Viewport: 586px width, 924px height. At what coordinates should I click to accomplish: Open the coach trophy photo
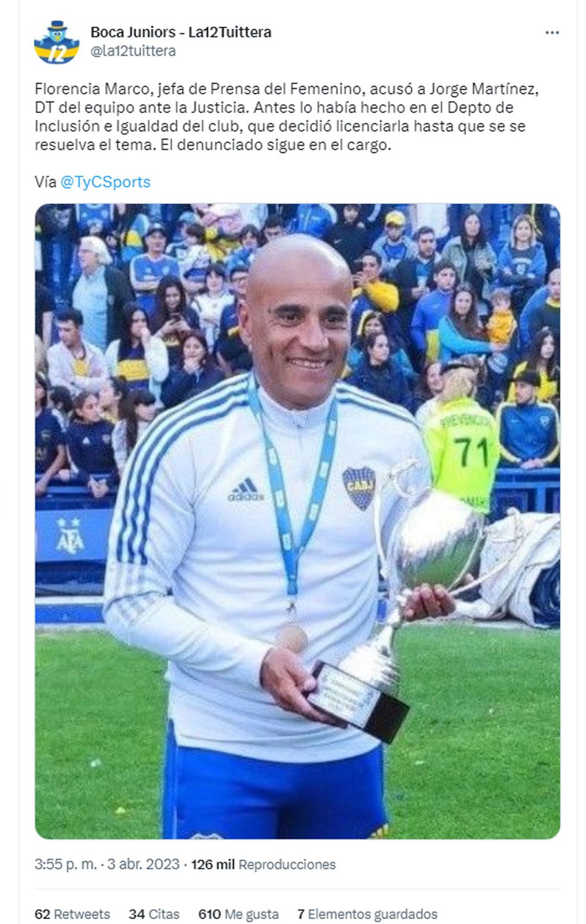click(297, 521)
